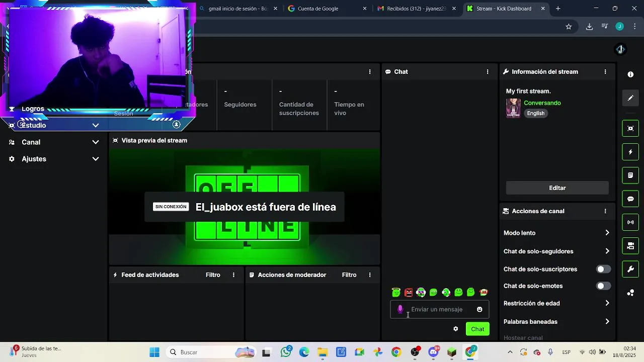Viewport: 644px width, 362px height.
Task: Pick the angry red emote
Action: pyautogui.click(x=409, y=292)
